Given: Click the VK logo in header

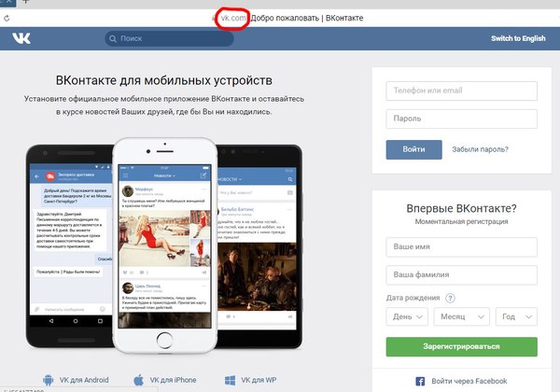Looking at the screenshot, I should [x=21, y=38].
